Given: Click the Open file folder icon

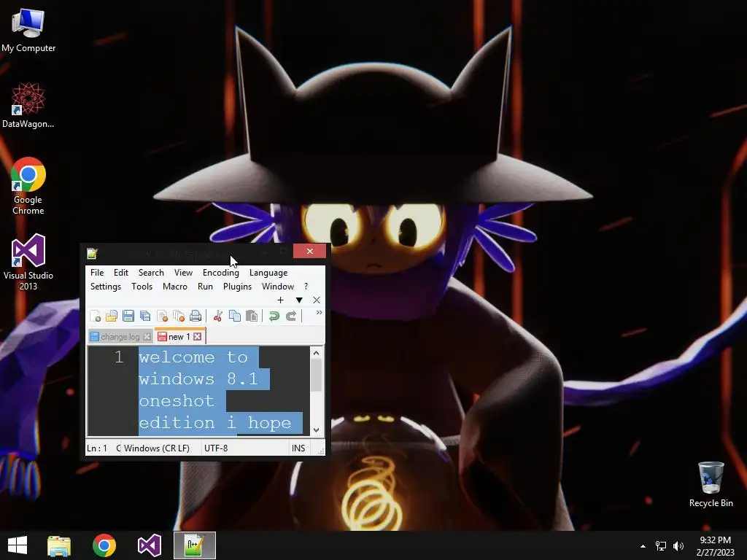Looking at the screenshot, I should 112,316.
